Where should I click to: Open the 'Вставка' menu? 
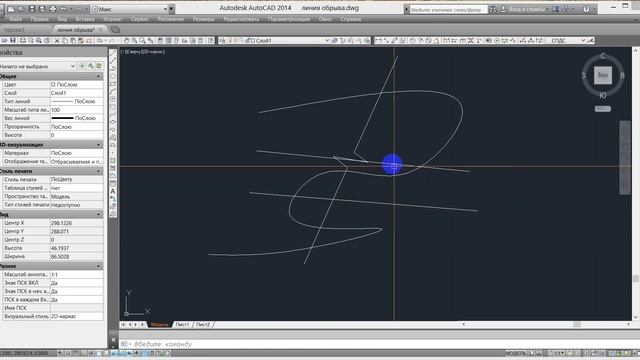click(85, 19)
